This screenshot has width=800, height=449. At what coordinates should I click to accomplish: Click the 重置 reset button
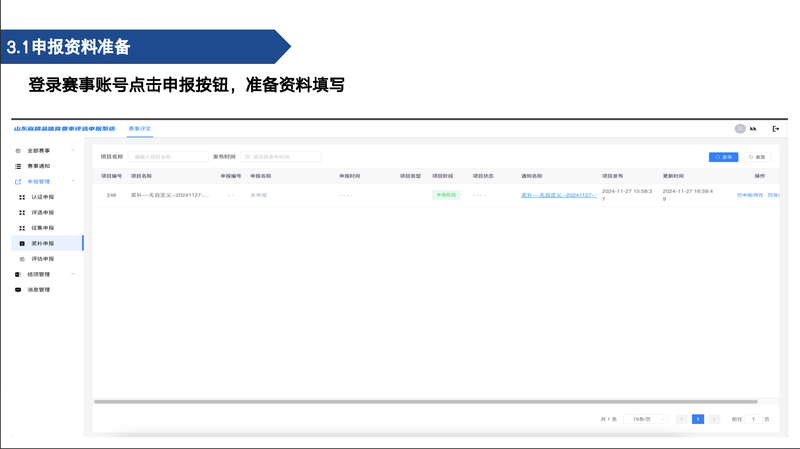click(x=757, y=157)
